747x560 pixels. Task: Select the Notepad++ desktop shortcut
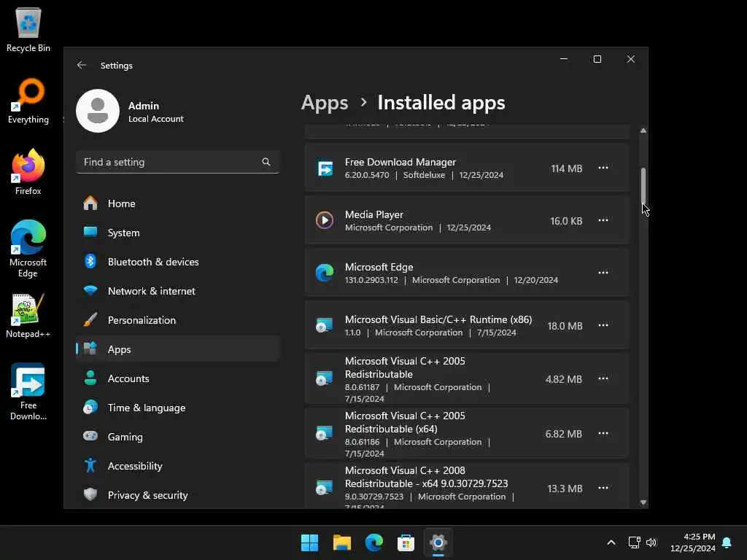click(28, 316)
